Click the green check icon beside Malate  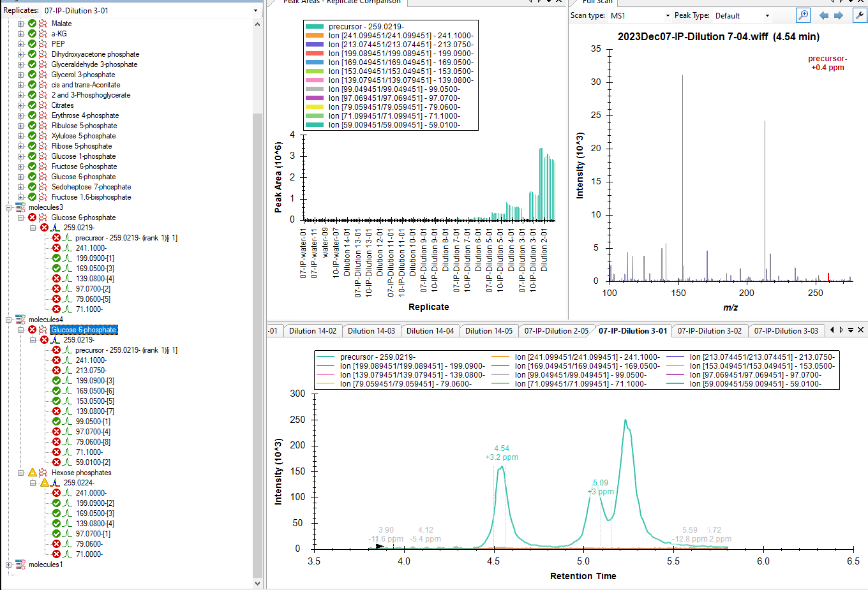tap(33, 24)
